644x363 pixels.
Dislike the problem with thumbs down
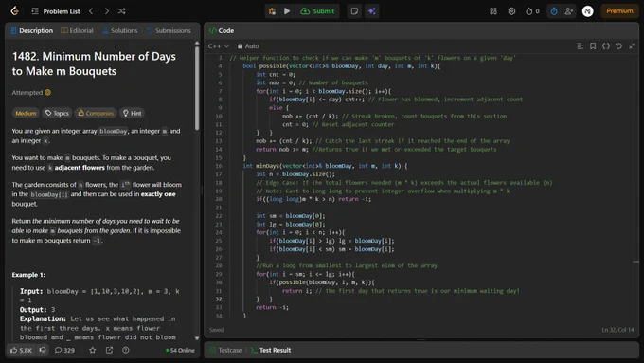point(43,351)
